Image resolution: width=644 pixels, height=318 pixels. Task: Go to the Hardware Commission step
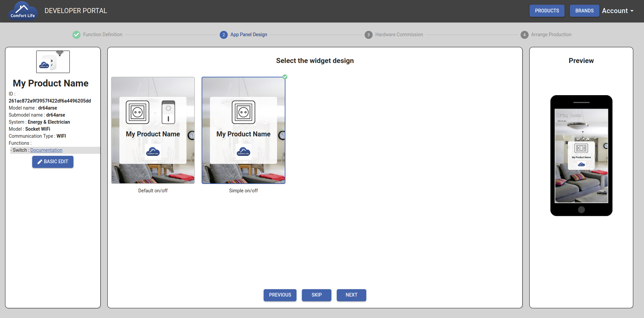tap(398, 35)
